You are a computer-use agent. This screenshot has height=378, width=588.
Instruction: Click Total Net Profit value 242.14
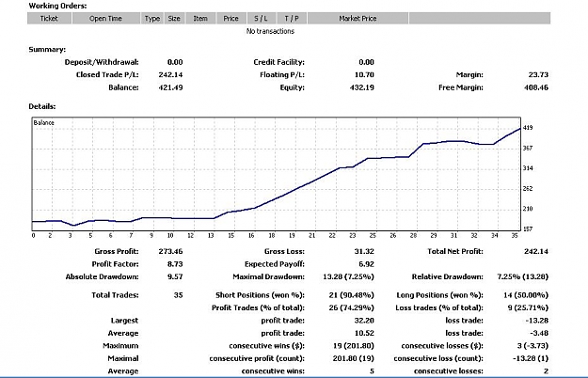pyautogui.click(x=536, y=251)
